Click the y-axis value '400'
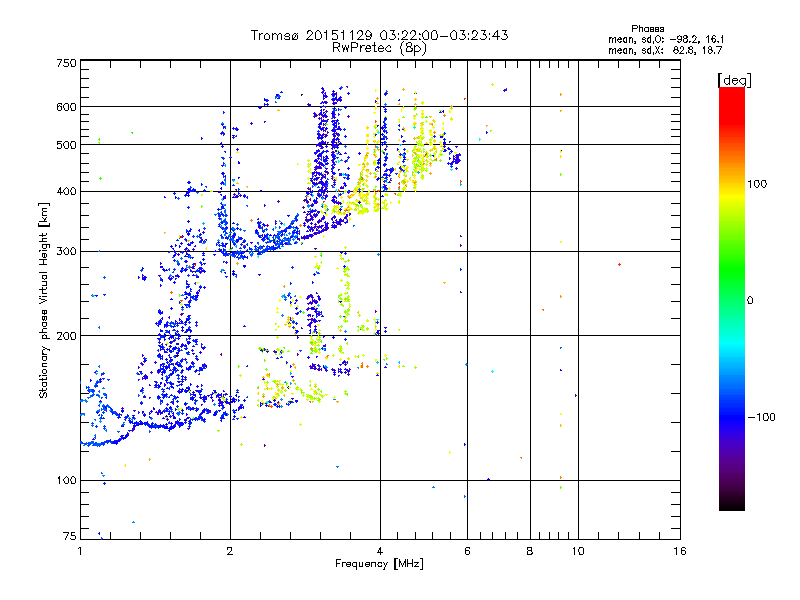 point(66,192)
